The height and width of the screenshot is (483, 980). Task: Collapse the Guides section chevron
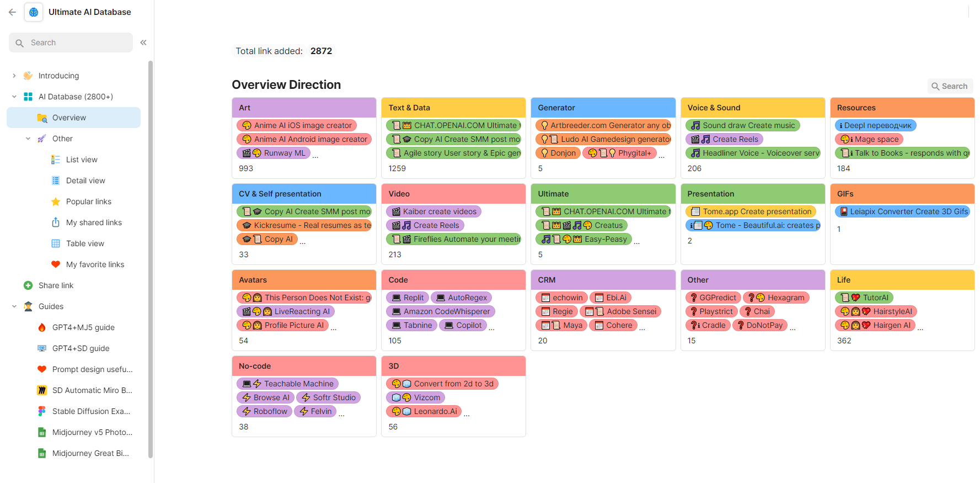[x=14, y=306]
